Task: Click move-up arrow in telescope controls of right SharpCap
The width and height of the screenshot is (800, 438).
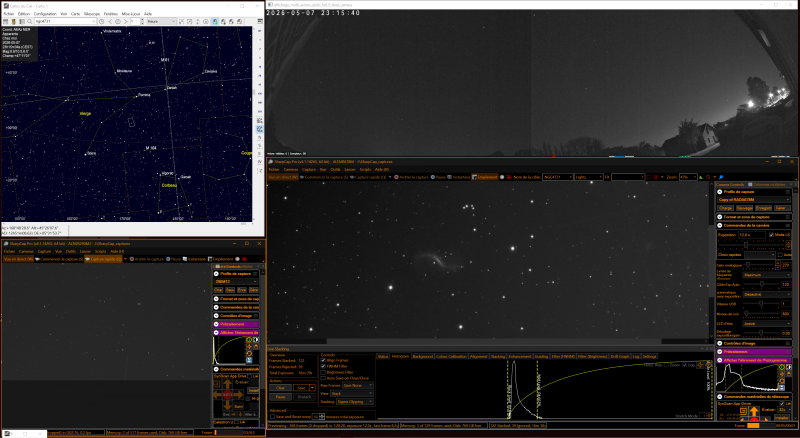Action: 754,411
